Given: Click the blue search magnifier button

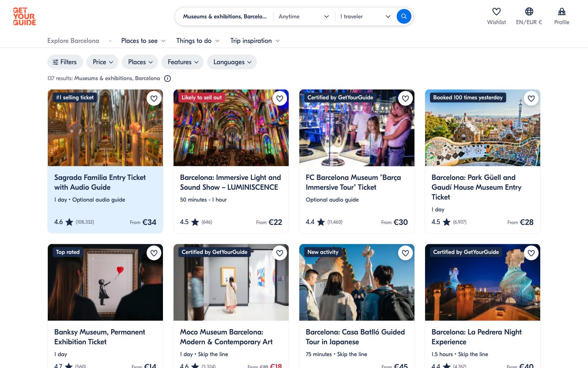Looking at the screenshot, I should click(403, 16).
